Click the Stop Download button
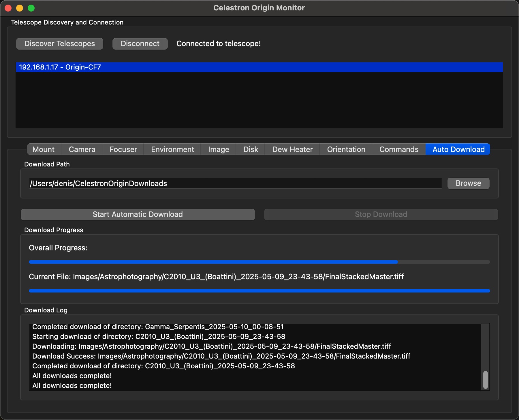 381,215
